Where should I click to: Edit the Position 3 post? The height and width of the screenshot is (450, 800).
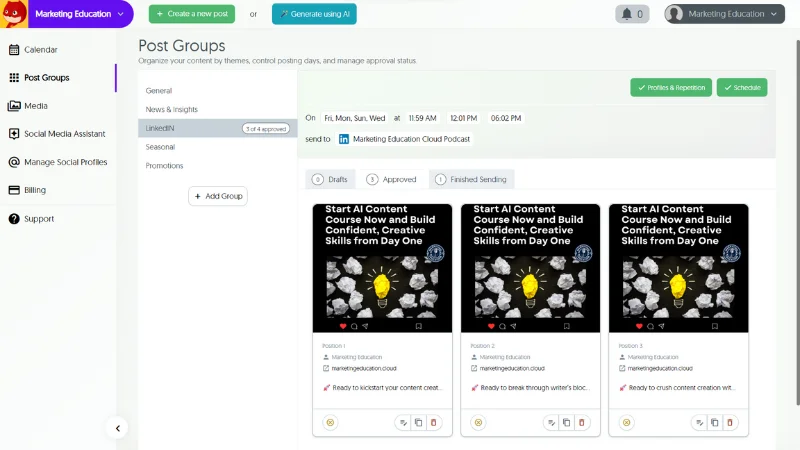[698, 423]
